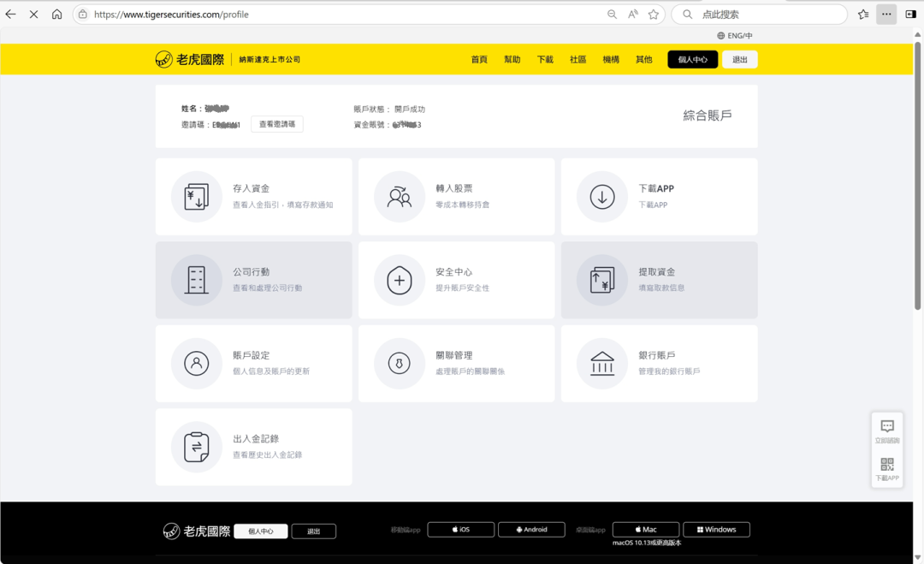
Task: Select the 關聯管理 key icon
Action: 400,363
